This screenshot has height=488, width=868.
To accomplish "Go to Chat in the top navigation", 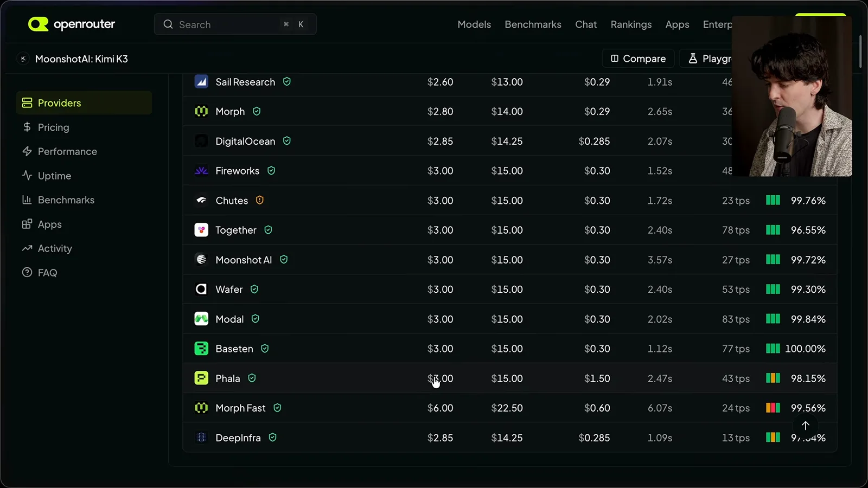I will tap(586, 24).
